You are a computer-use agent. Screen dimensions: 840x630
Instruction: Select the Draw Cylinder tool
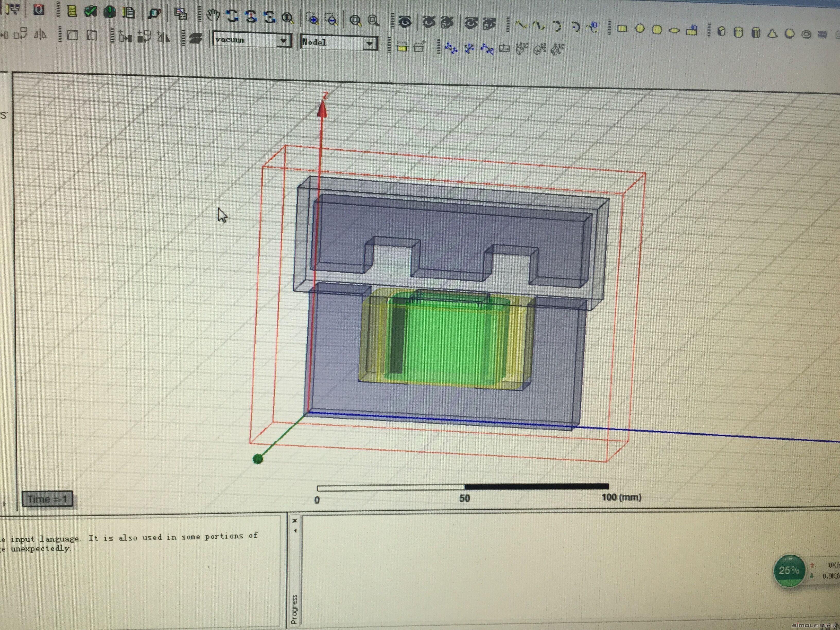[x=738, y=32]
